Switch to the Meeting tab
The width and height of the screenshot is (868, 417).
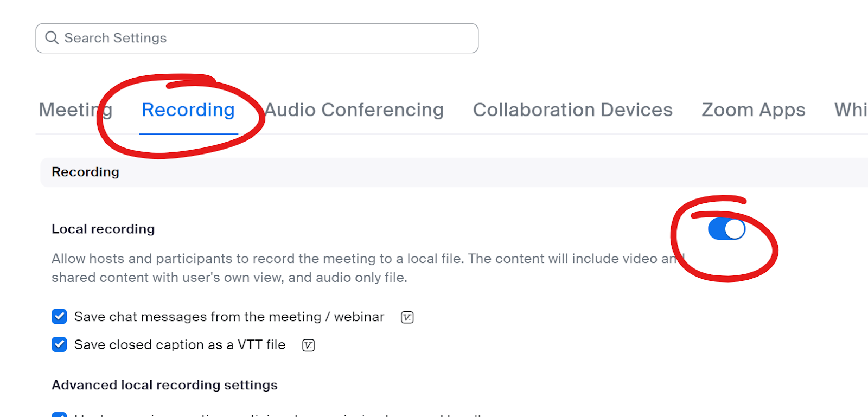pos(75,110)
